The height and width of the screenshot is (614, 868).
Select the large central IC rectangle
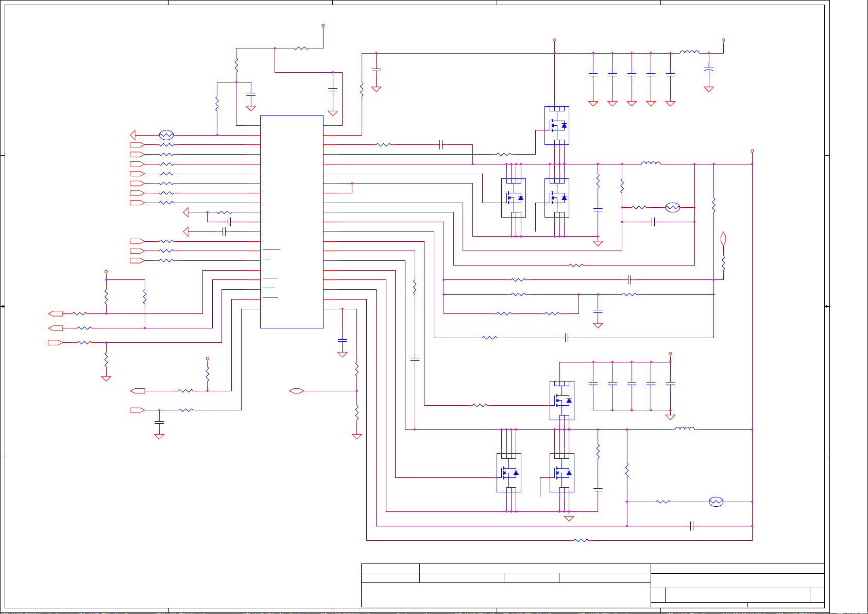292,222
